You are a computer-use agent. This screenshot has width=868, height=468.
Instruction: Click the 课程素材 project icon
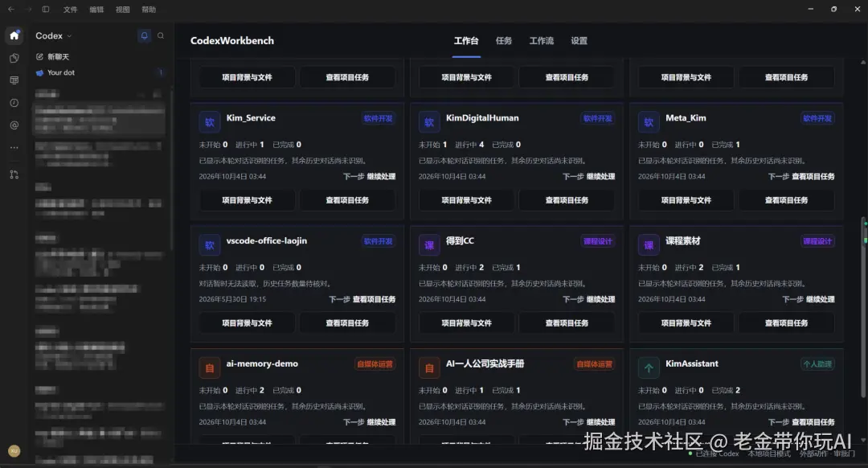[649, 245]
